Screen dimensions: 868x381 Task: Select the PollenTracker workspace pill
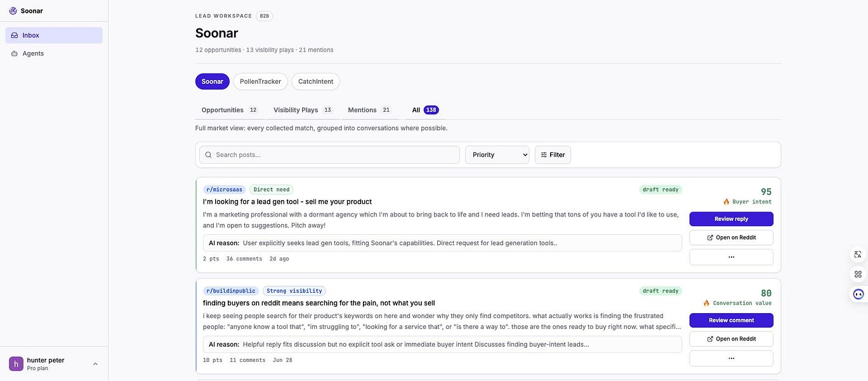click(260, 81)
